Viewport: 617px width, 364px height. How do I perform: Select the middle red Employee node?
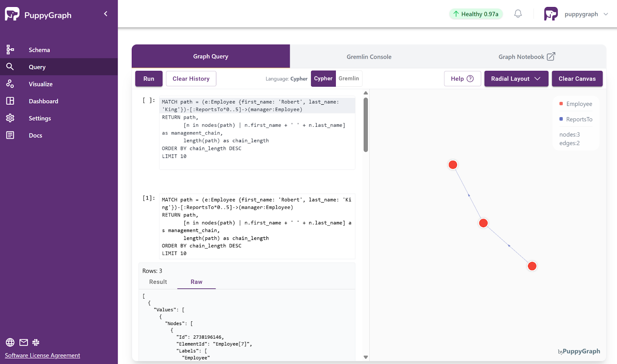tap(483, 223)
